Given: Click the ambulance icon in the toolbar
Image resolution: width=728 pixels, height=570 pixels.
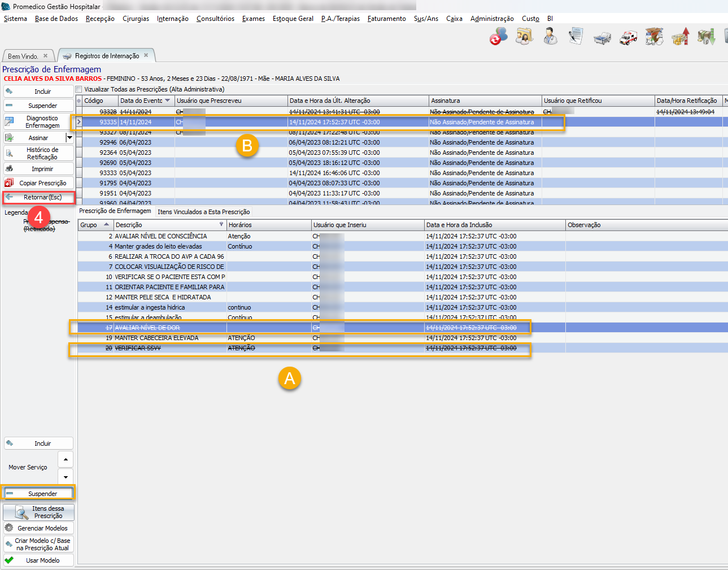Looking at the screenshot, I should [x=628, y=37].
